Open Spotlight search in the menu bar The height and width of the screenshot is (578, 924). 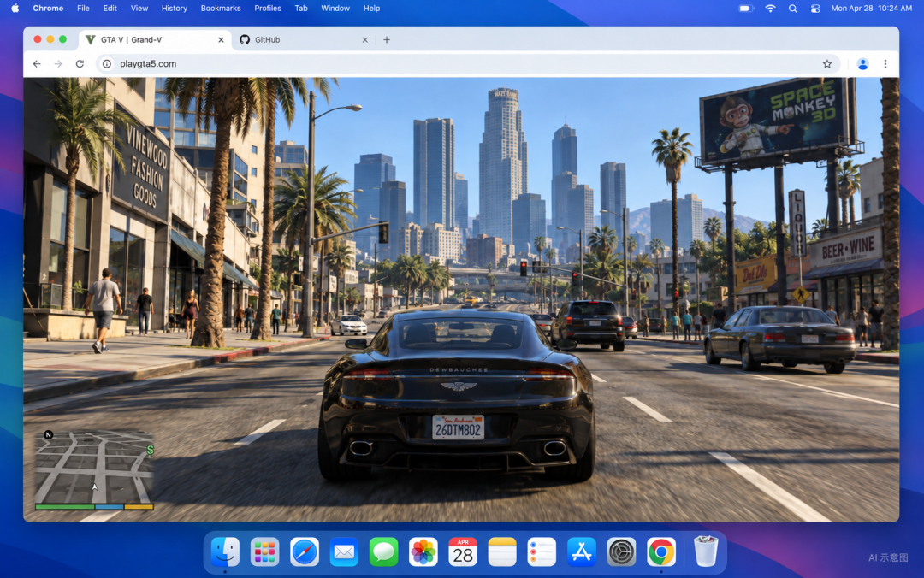792,9
